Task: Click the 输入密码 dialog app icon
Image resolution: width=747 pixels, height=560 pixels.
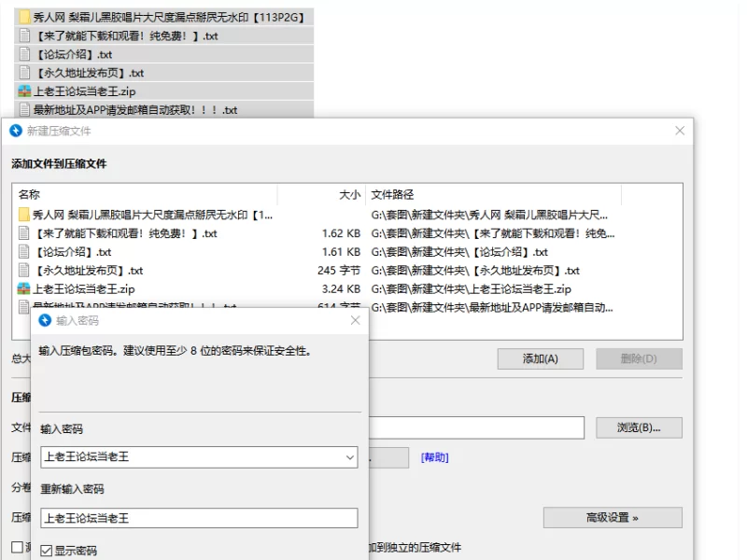Action: 45,320
